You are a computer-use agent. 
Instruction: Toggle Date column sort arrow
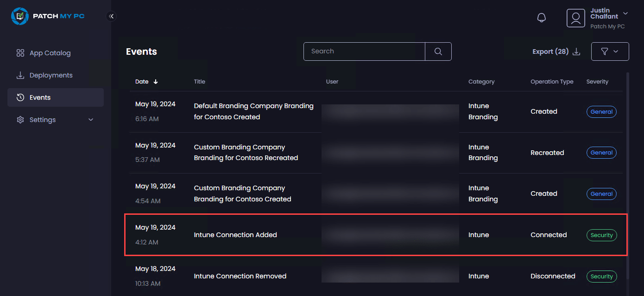[156, 82]
